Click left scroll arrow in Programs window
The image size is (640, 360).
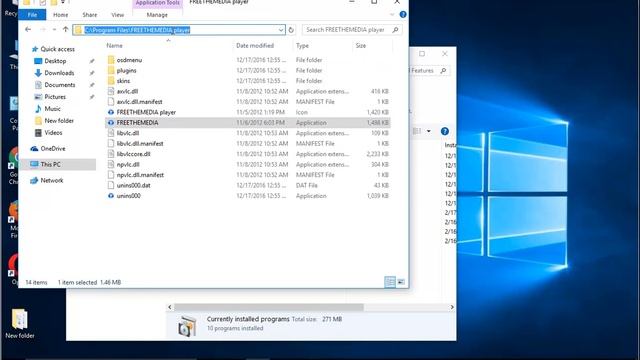point(170,307)
